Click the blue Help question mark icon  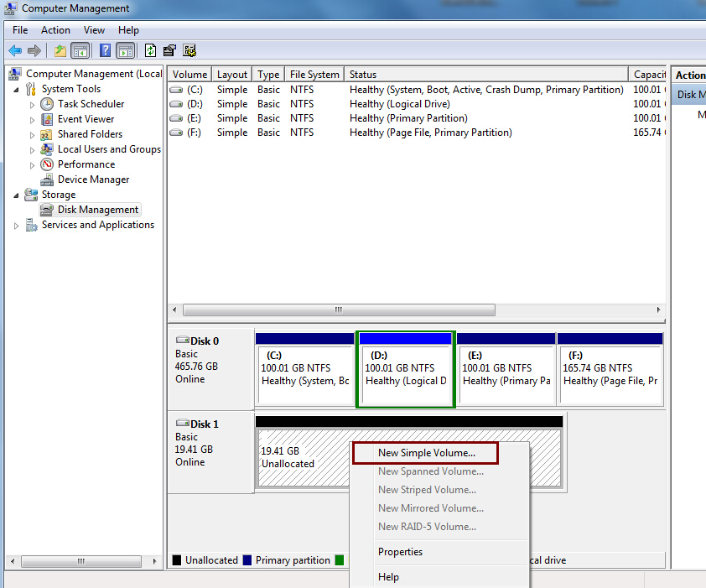pyautogui.click(x=106, y=50)
